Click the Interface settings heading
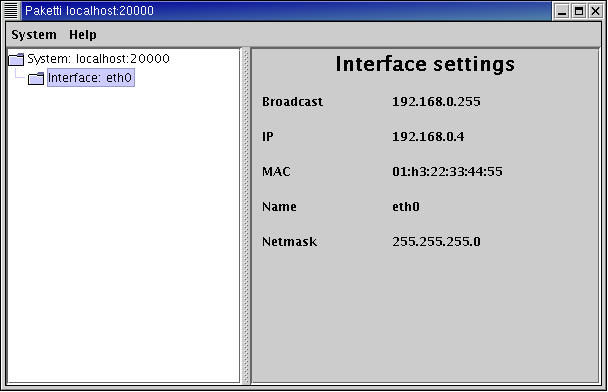Image resolution: width=608 pixels, height=392 pixels. tap(425, 64)
